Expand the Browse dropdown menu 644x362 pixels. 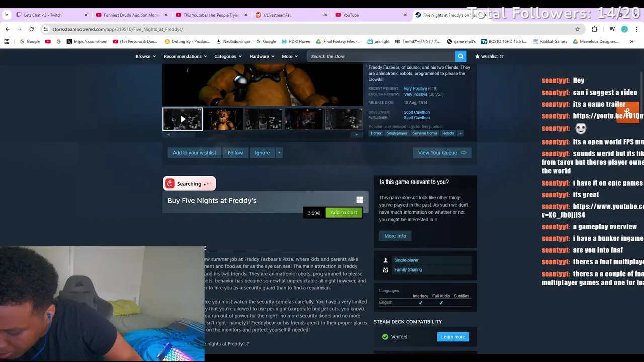coord(146,56)
